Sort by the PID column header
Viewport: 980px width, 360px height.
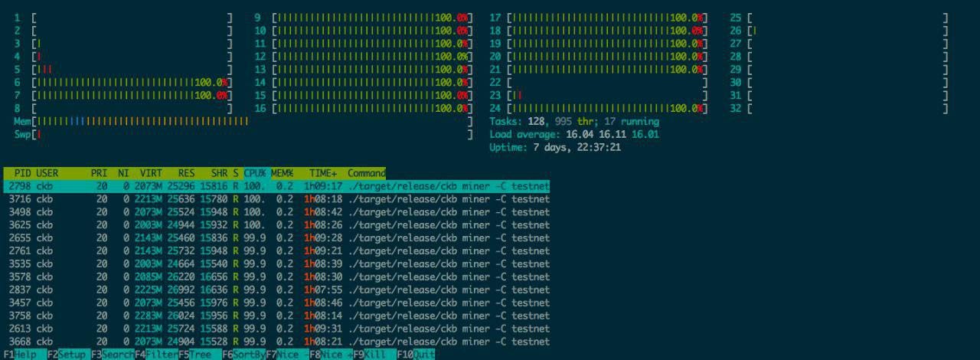(22, 173)
